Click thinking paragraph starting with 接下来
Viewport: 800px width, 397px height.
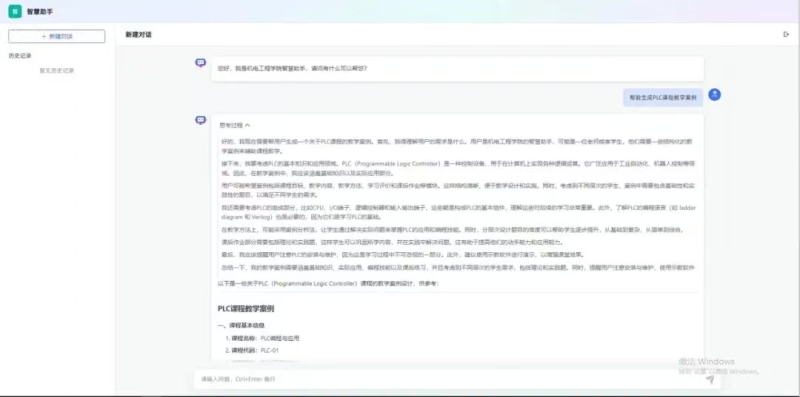pyautogui.click(x=458, y=168)
